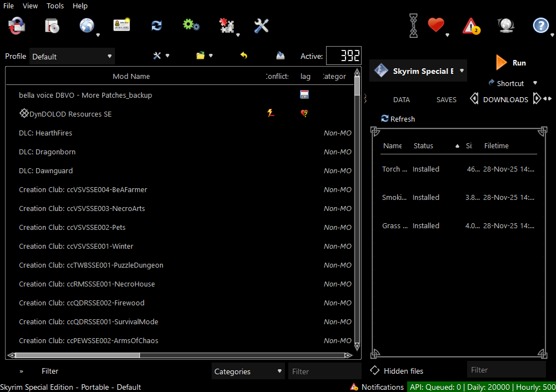This screenshot has height=392, width=556.
Task: Open the Tools menu in menu bar
Action: 55,6
